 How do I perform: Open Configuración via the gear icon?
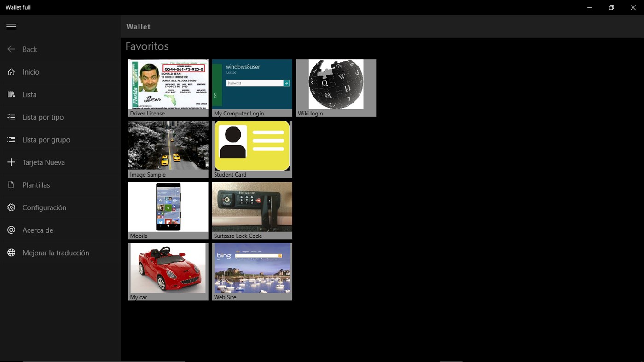[11, 207]
